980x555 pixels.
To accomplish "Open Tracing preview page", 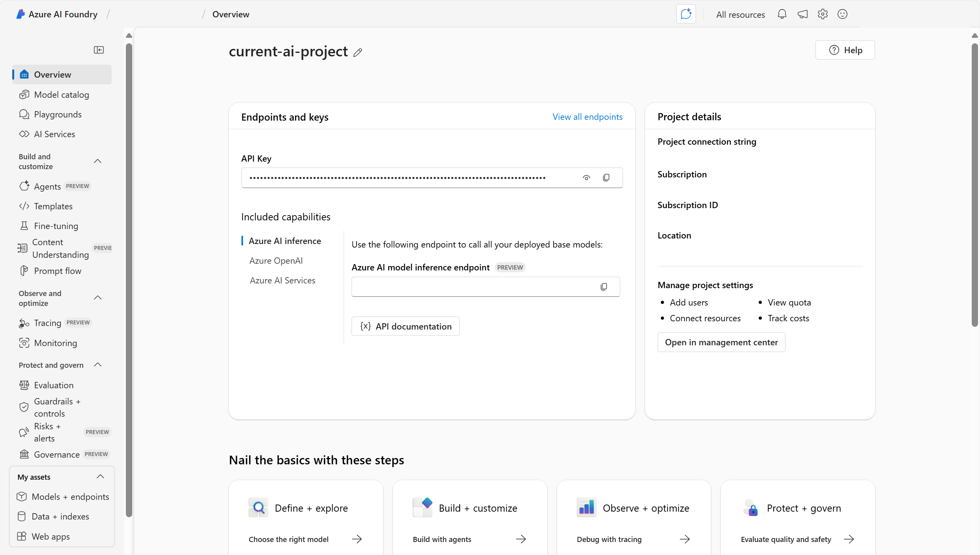I will point(62,323).
